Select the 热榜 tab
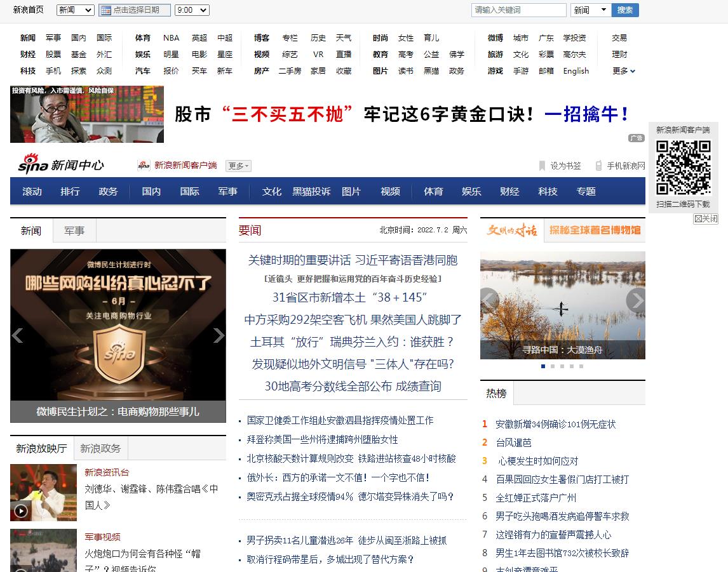The width and height of the screenshot is (728, 572). coord(496,394)
